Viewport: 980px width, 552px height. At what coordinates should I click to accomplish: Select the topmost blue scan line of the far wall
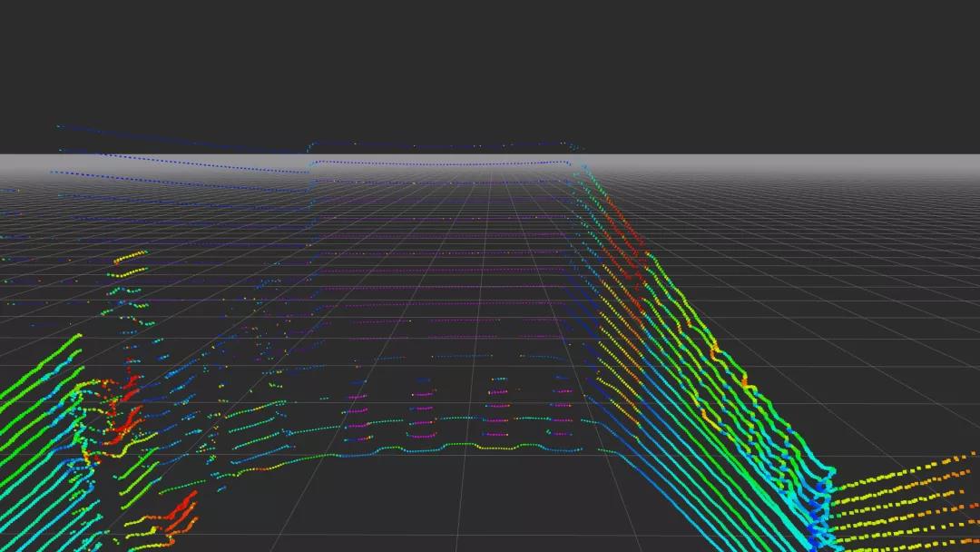[436, 145]
